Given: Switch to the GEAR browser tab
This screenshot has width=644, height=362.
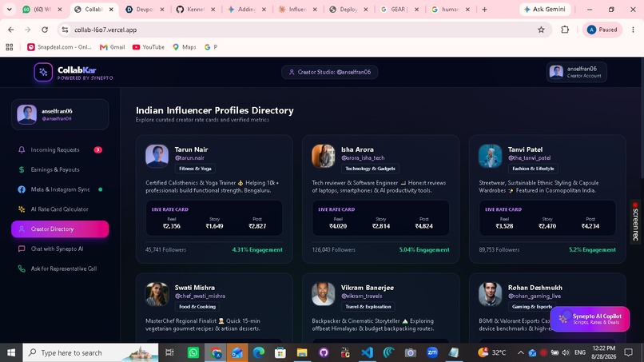Looking at the screenshot, I should [x=400, y=10].
